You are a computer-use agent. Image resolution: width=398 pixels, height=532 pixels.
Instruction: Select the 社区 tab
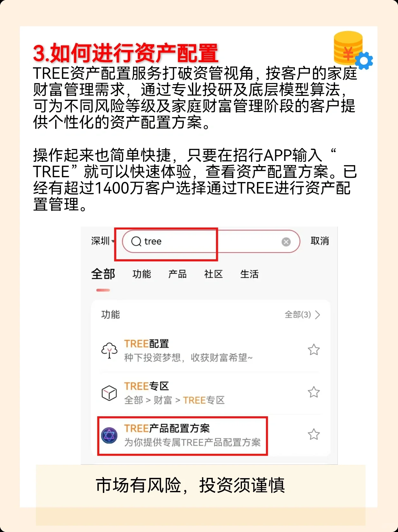click(x=213, y=274)
